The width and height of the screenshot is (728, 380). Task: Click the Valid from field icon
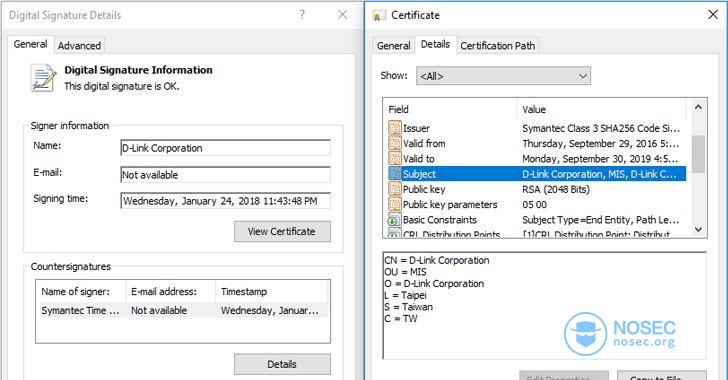coord(395,143)
